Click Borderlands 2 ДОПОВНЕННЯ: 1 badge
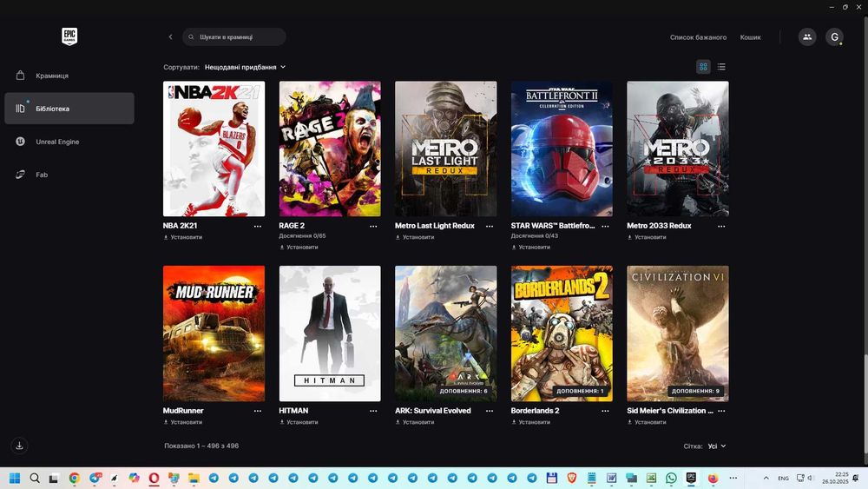Screen dimensions: 868x489 [580, 391]
